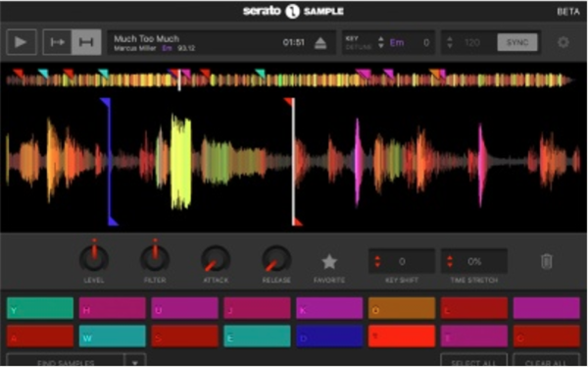Click the Clear All button
This screenshot has height=367, width=588.
[x=546, y=362]
